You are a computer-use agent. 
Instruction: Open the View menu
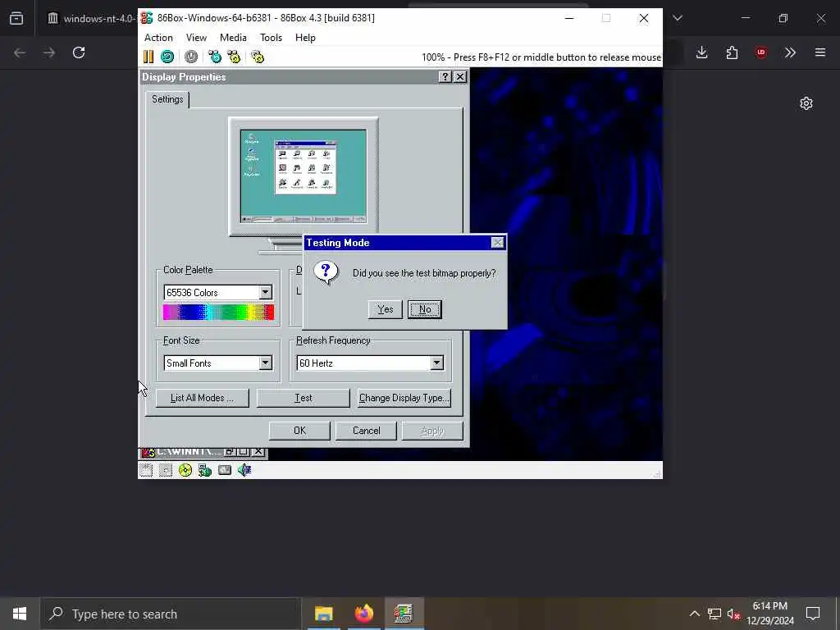[196, 38]
